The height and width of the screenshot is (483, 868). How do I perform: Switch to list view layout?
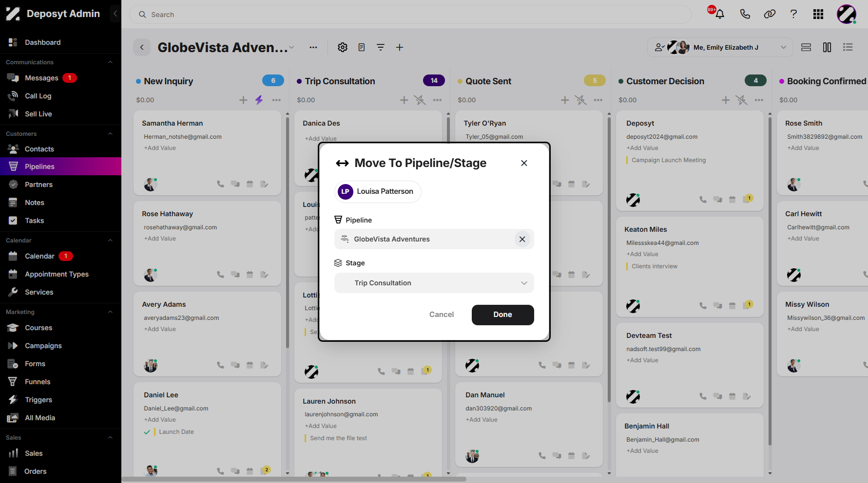pos(848,47)
